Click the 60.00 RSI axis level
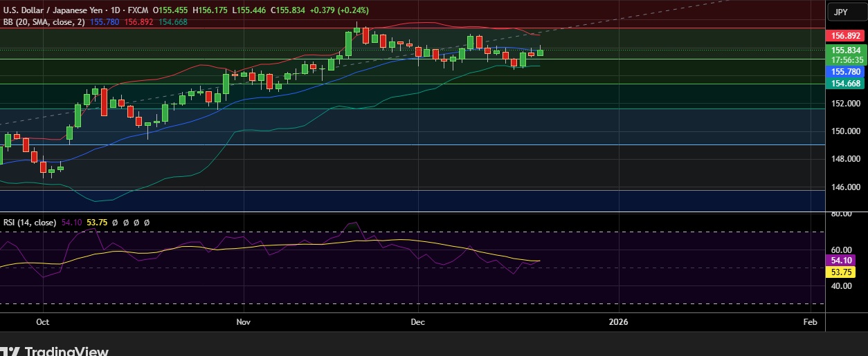 (841, 250)
